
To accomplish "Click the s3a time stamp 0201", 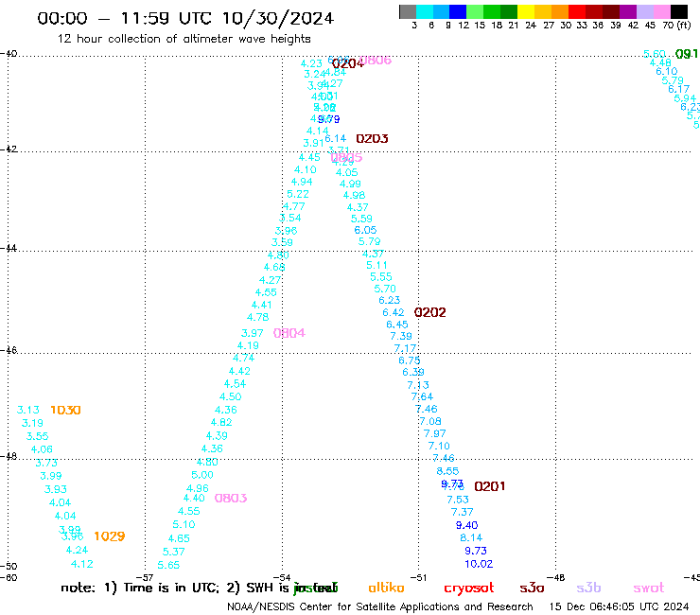I will [x=490, y=486].
